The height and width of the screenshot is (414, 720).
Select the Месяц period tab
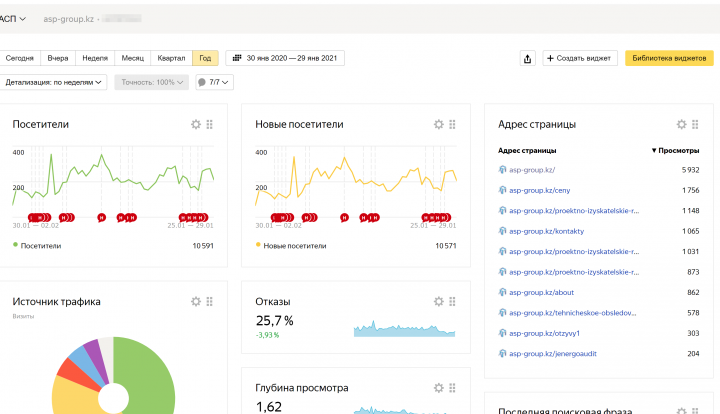(132, 58)
